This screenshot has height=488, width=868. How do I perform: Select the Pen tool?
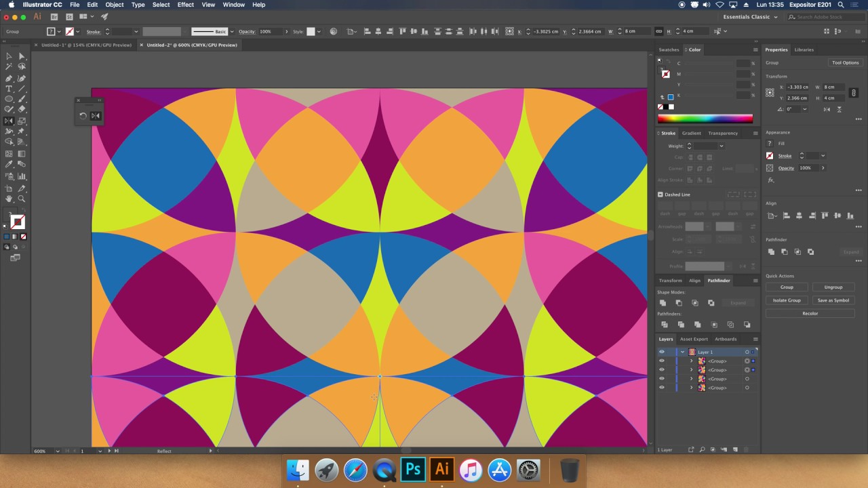pos(9,78)
